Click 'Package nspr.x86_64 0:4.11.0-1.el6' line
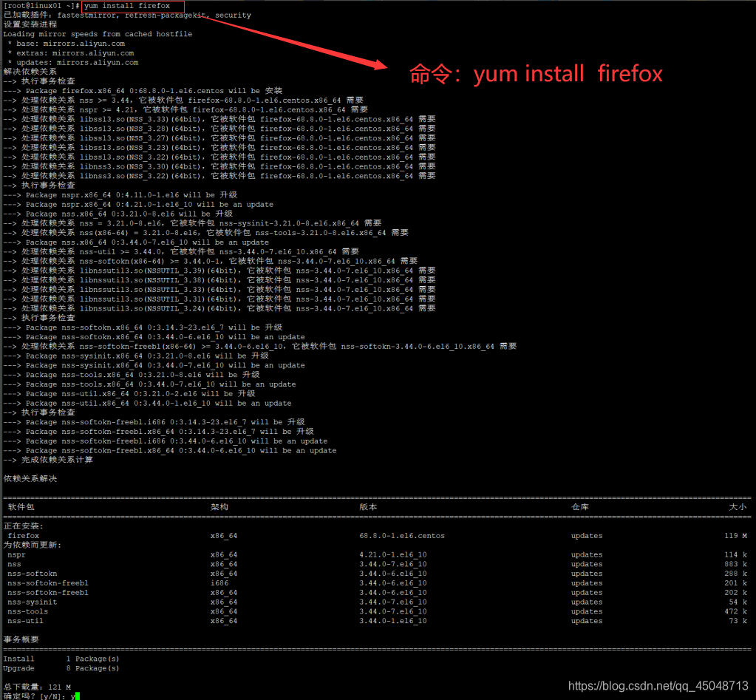The width and height of the screenshot is (756, 700). coord(120,194)
